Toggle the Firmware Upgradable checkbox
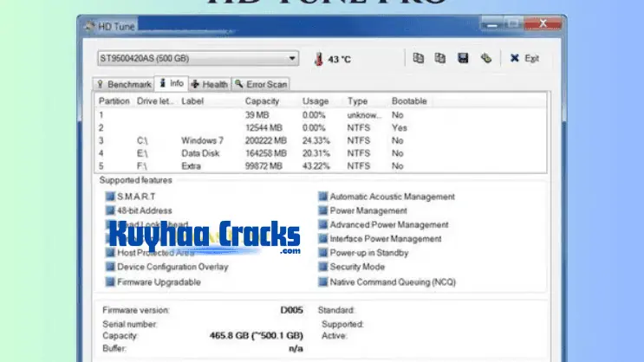 [110, 281]
